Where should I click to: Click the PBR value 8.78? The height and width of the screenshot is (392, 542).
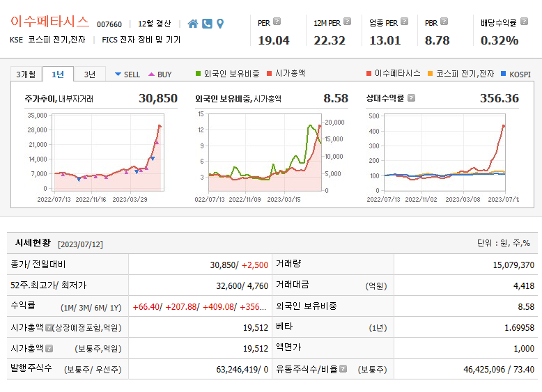click(x=438, y=40)
